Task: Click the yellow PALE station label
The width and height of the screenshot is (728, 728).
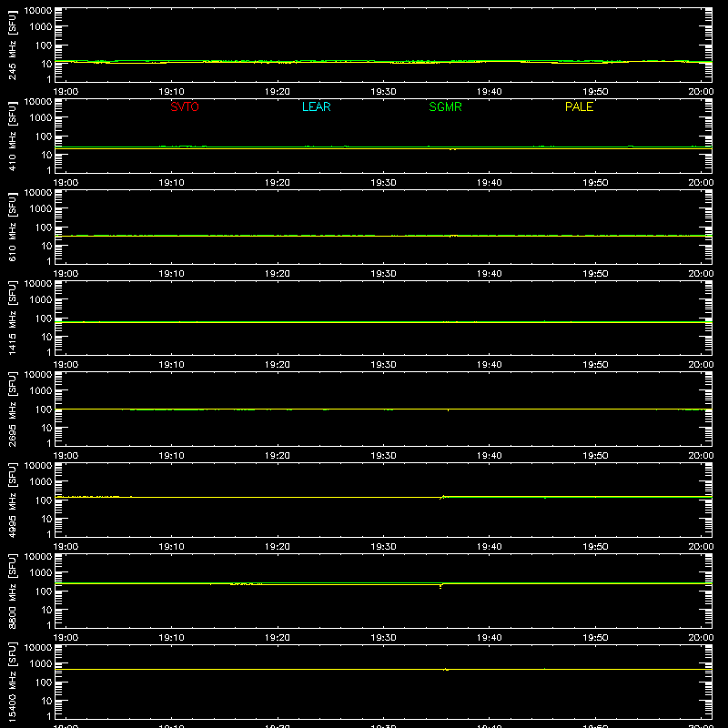Action: (x=579, y=106)
